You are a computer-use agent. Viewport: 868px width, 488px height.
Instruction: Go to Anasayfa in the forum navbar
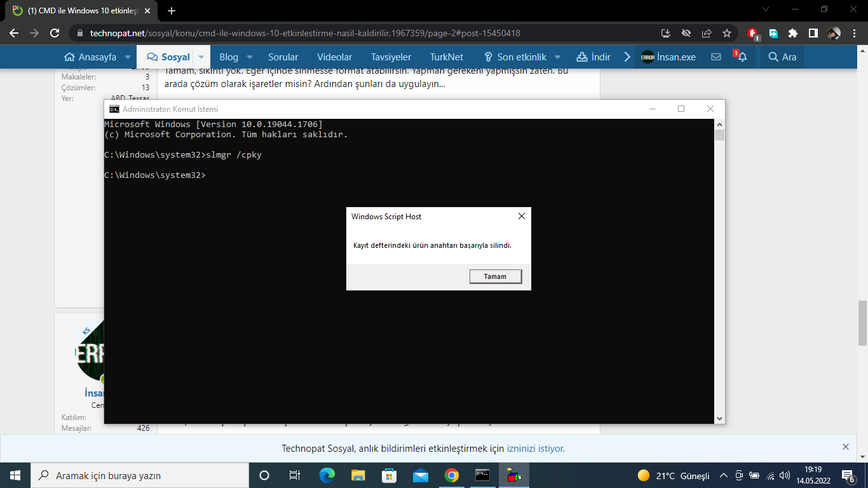(91, 57)
